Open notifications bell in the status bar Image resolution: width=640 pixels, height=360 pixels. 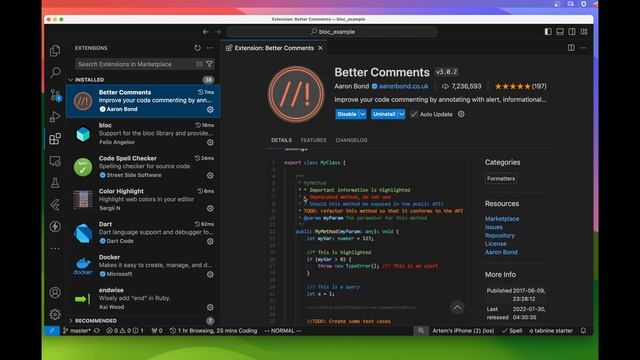583,331
